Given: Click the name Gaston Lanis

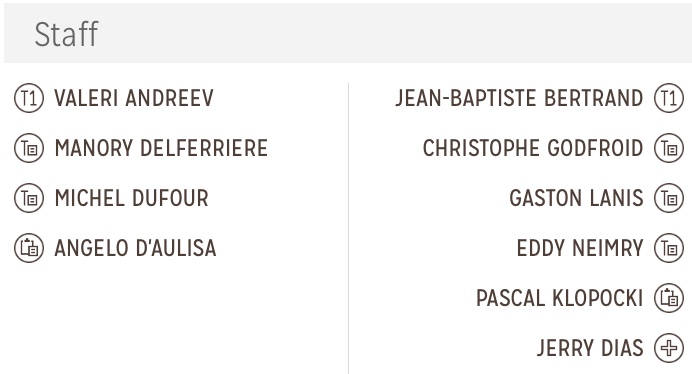Looking at the screenshot, I should (576, 198).
